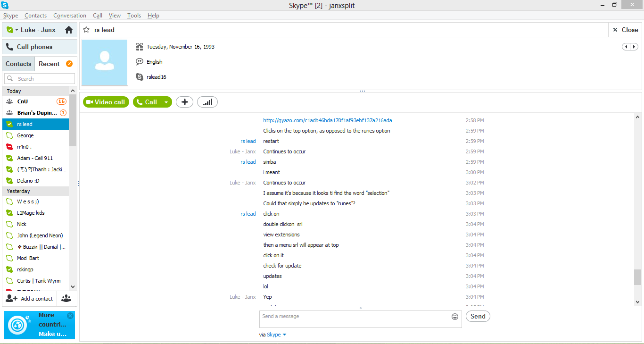Open the Call menu in menu bar
644x344 pixels.
[x=98, y=16]
